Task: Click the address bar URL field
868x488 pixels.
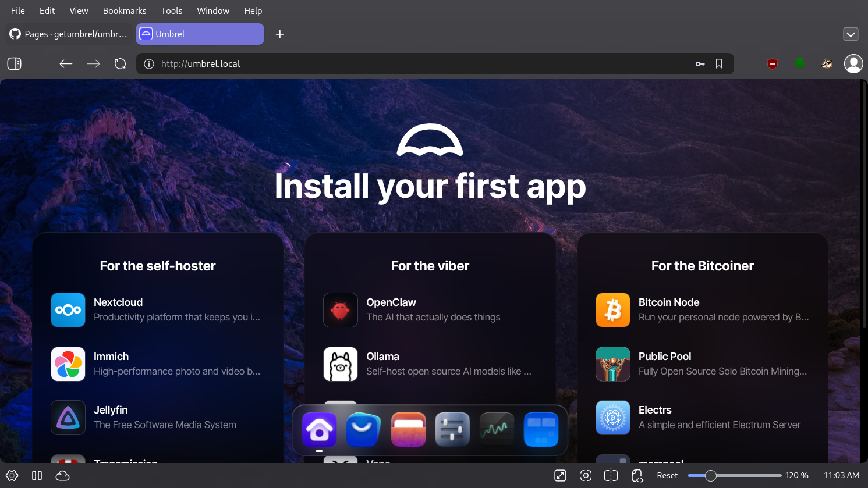Action: 435,64
